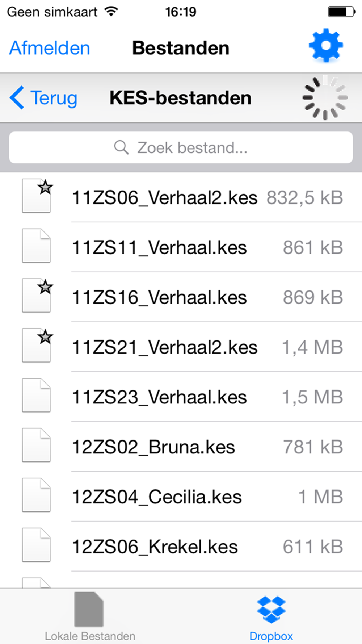
Task: Tap the magnifying glass search icon
Action: click(x=121, y=147)
